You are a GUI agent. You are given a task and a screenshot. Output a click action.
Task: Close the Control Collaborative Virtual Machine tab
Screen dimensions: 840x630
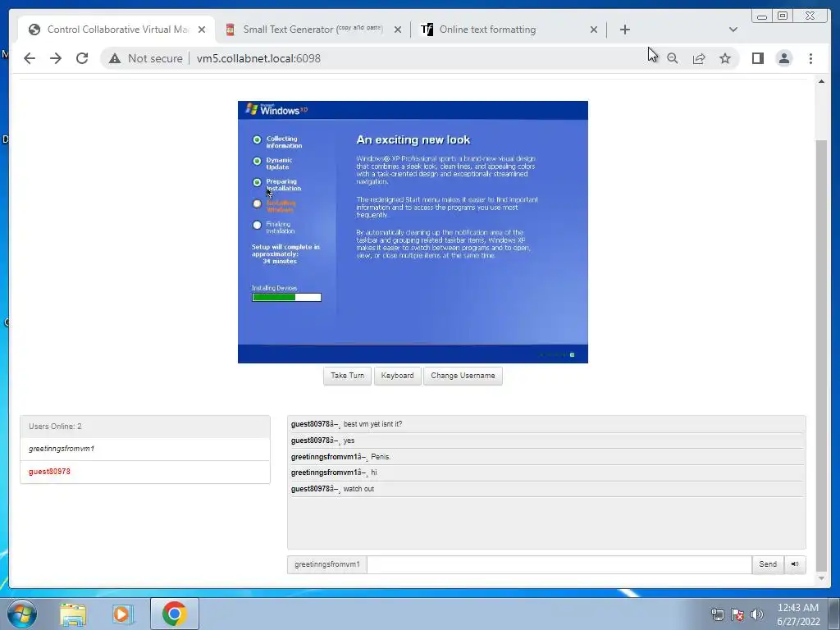[x=202, y=30]
